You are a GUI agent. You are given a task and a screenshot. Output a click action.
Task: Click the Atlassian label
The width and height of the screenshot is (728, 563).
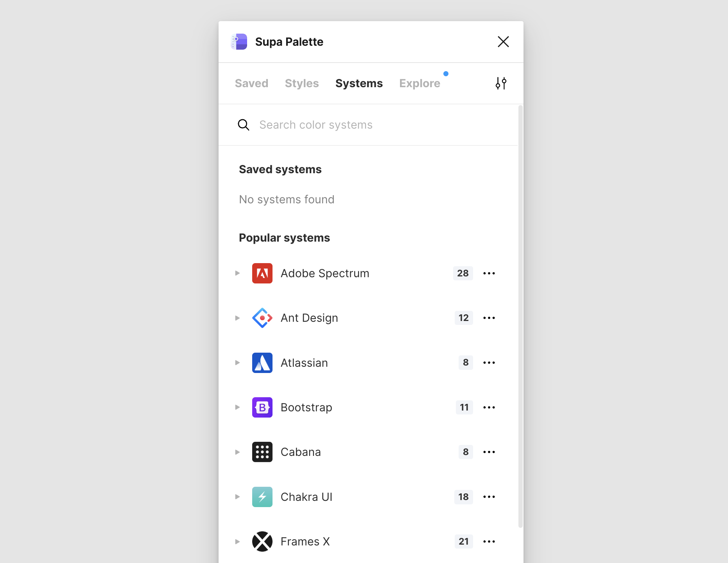click(x=304, y=363)
